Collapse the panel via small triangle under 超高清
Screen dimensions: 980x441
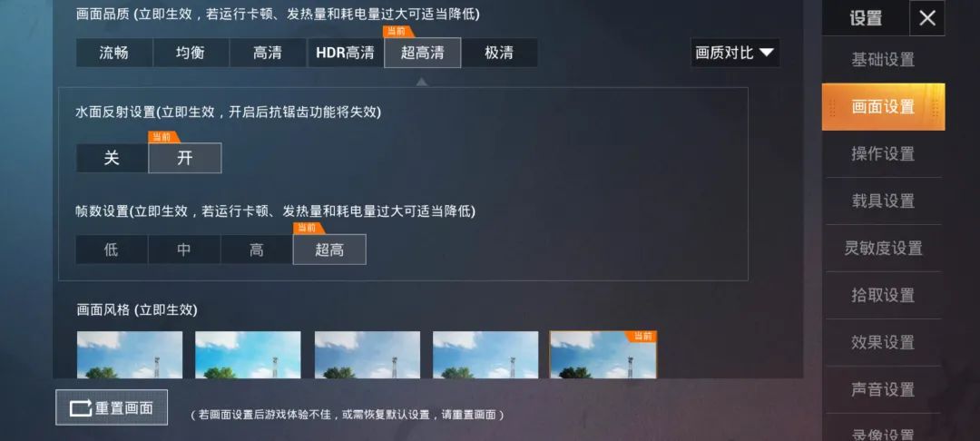pos(422,81)
